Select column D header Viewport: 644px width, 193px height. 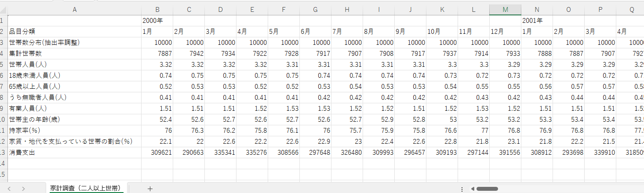[x=221, y=10]
